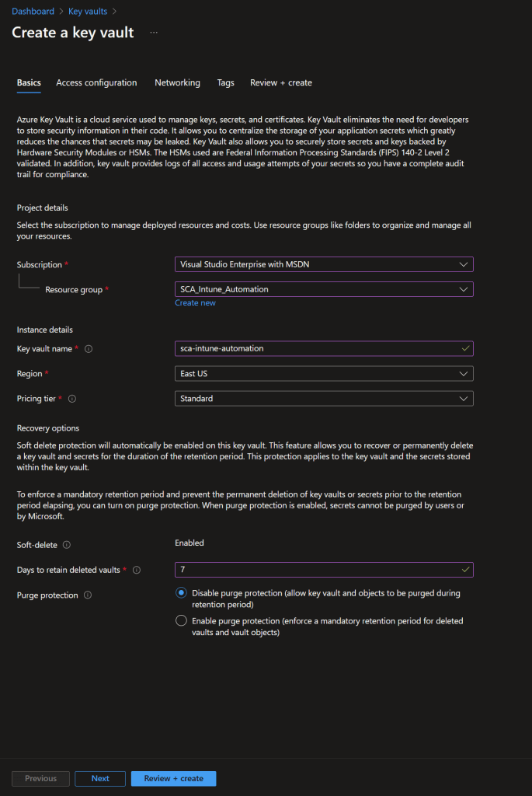
Task: Open the Tags tab
Action: [225, 82]
